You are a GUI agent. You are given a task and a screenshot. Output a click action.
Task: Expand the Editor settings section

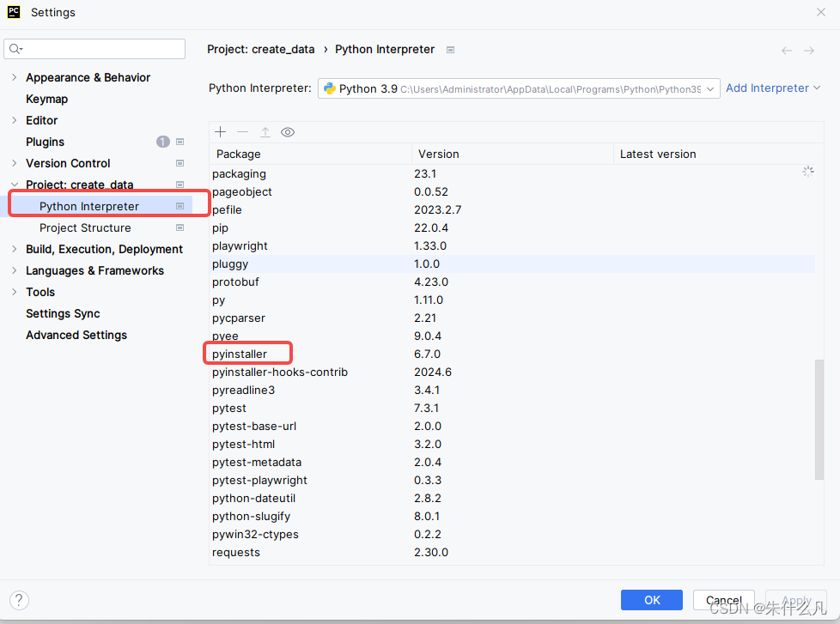pyautogui.click(x=15, y=120)
